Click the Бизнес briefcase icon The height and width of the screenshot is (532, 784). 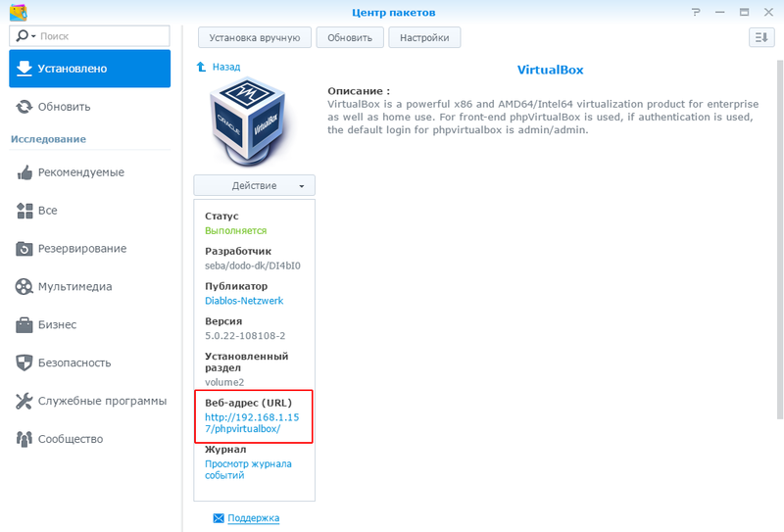click(x=24, y=324)
